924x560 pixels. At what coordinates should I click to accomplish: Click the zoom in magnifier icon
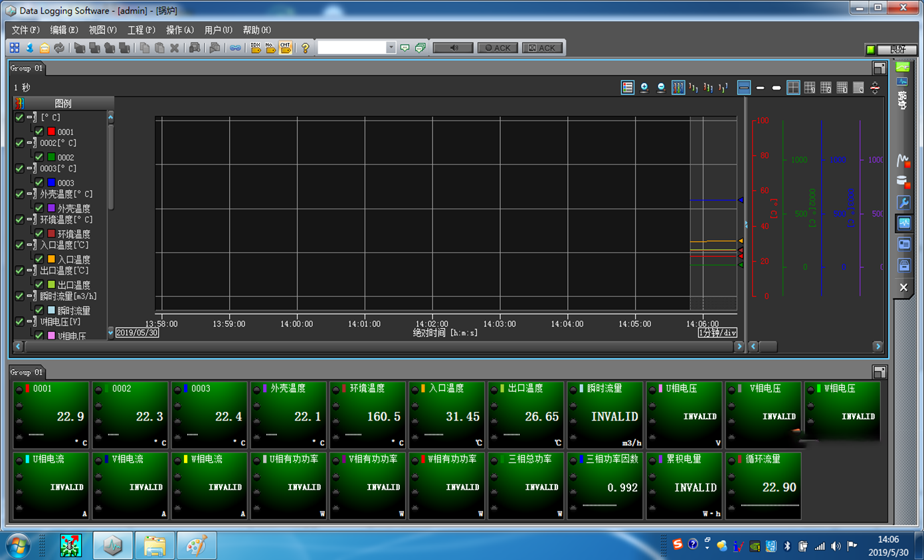pyautogui.click(x=644, y=88)
